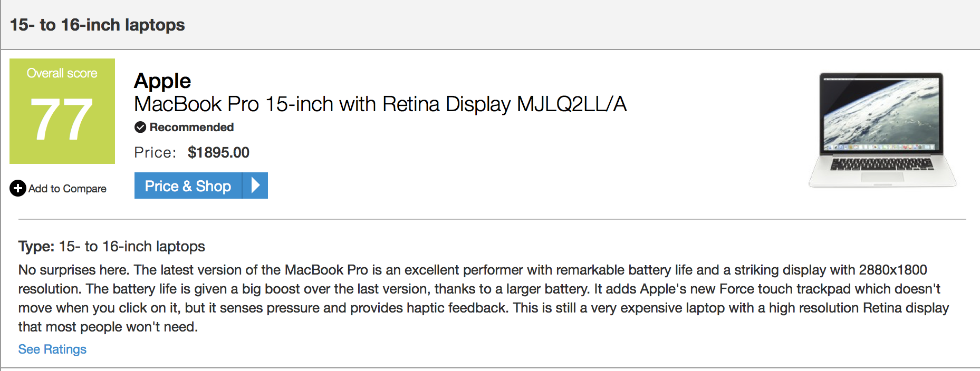
Task: Click the Recommended label text
Action: [x=191, y=127]
